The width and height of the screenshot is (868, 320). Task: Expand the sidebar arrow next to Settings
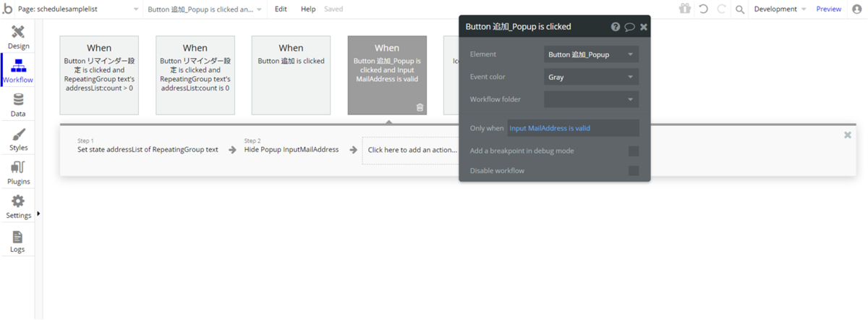(x=38, y=214)
